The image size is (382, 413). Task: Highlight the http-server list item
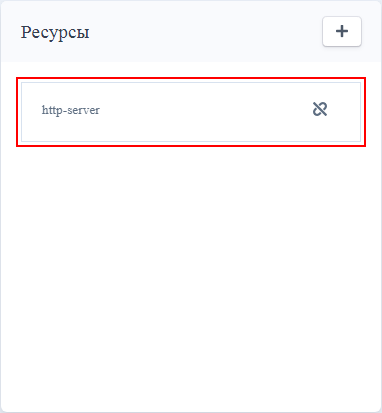click(191, 112)
